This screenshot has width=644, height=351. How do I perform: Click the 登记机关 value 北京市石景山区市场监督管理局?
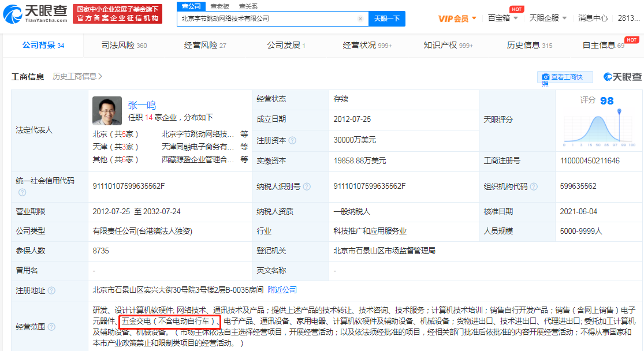coord(385,251)
